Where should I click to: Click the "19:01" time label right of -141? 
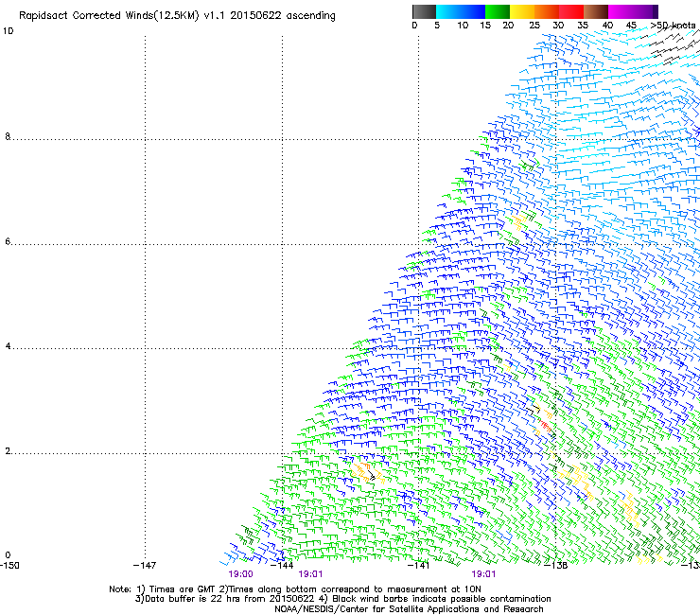point(483,574)
